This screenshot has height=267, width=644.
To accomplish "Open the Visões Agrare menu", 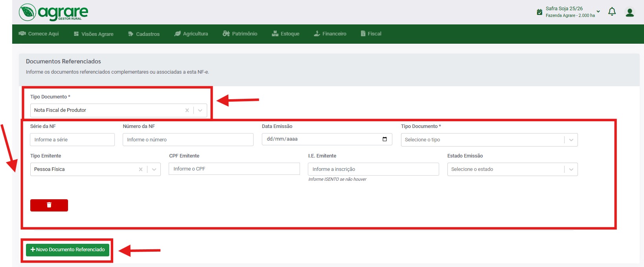I will coord(94,34).
